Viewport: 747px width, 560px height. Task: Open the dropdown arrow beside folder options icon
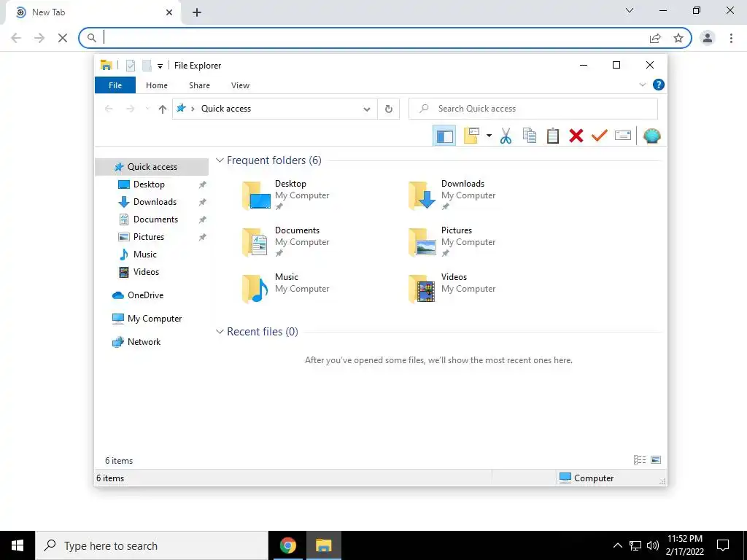[x=489, y=136]
